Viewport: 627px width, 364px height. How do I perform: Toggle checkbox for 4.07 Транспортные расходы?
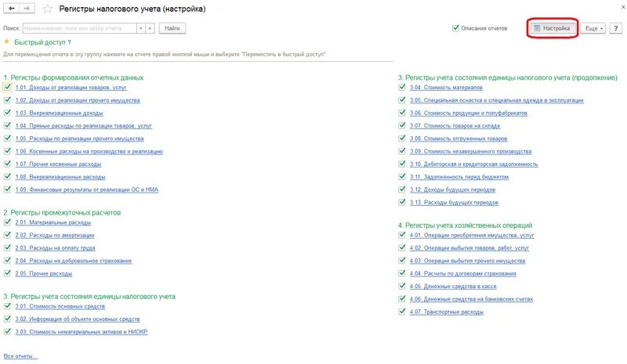[x=402, y=312]
